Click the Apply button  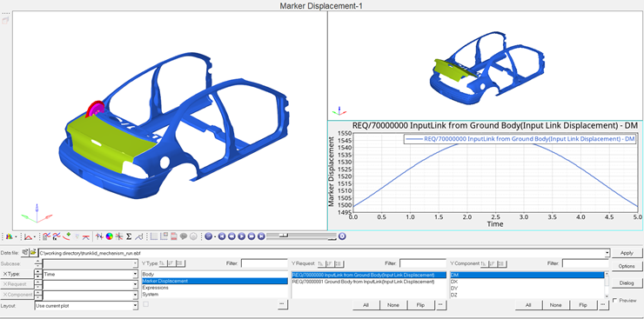(x=627, y=253)
